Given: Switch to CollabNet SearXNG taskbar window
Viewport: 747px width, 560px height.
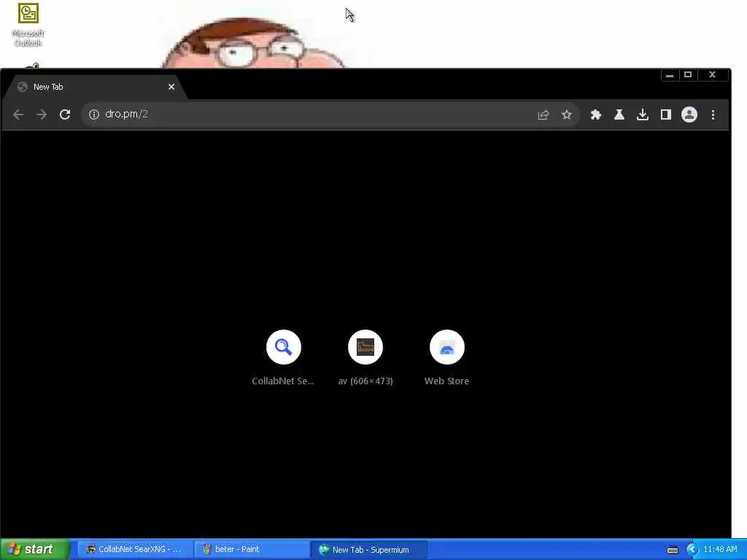Looking at the screenshot, I should (134, 550).
